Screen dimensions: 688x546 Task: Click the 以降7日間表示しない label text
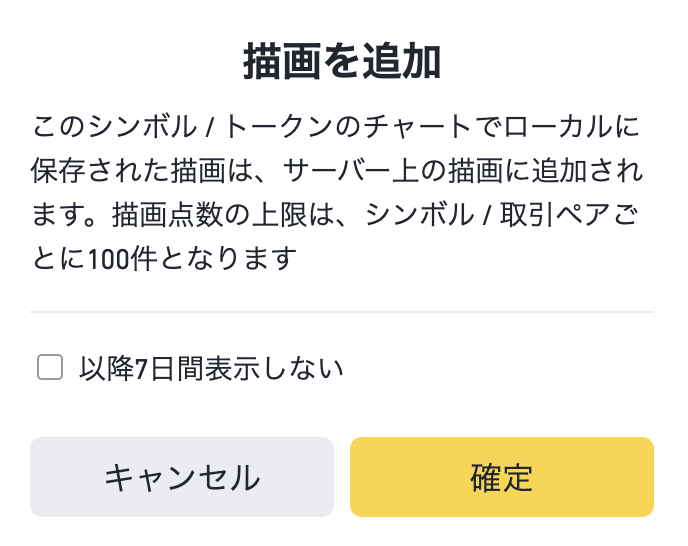211,368
